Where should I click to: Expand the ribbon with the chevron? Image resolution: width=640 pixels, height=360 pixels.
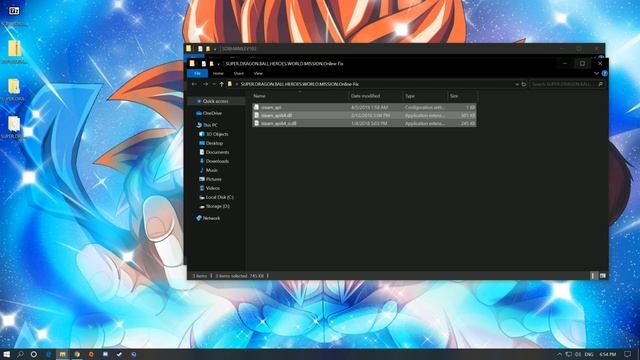pos(596,73)
